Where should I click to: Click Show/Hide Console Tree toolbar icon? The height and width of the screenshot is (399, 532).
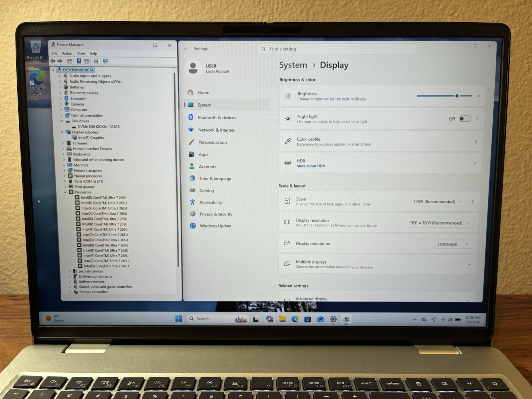tap(69, 61)
